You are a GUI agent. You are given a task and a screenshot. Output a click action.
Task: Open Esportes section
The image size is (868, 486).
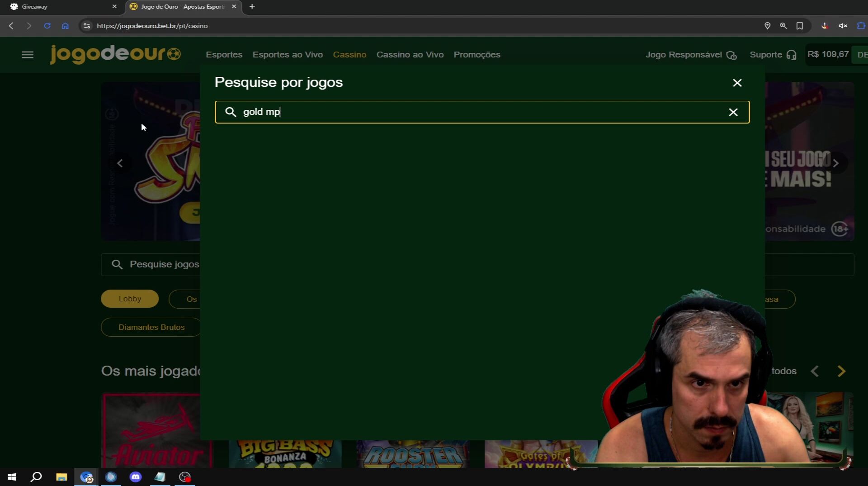[224, 55]
